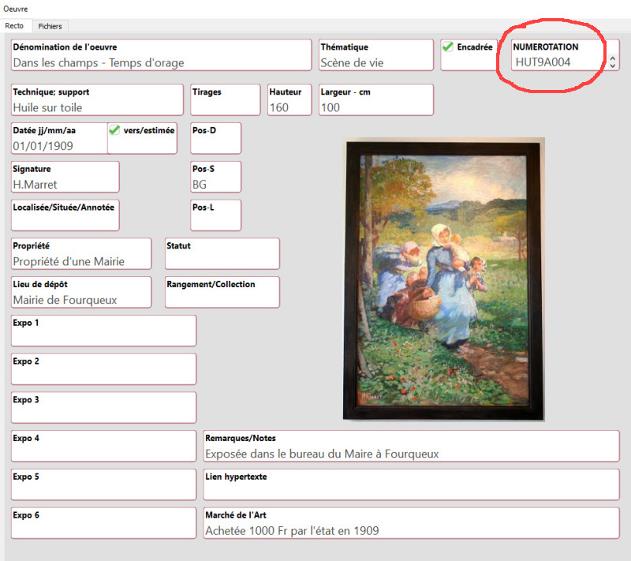Click the Pos-L field
The height and width of the screenshot is (561, 631).
tap(216, 215)
